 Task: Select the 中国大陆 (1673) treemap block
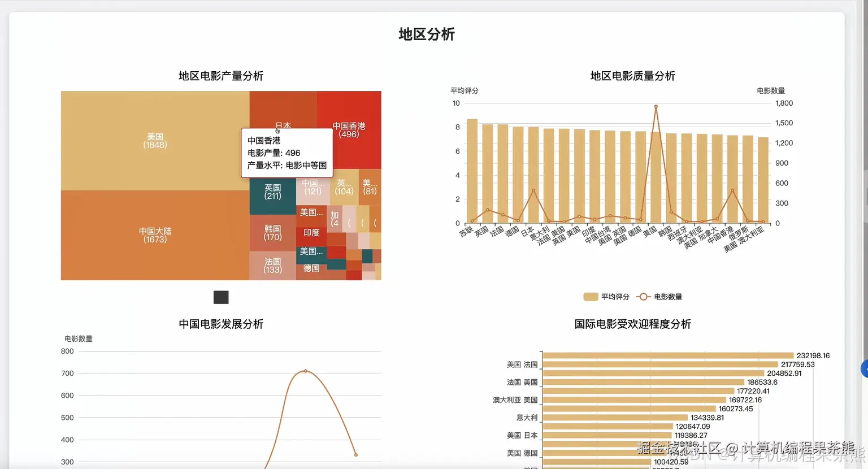tap(155, 235)
